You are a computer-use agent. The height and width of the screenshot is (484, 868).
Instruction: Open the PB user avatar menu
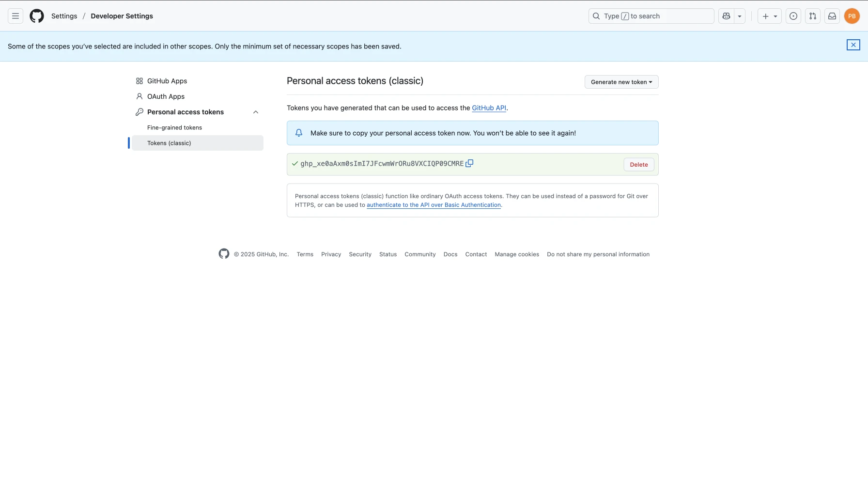click(x=852, y=16)
